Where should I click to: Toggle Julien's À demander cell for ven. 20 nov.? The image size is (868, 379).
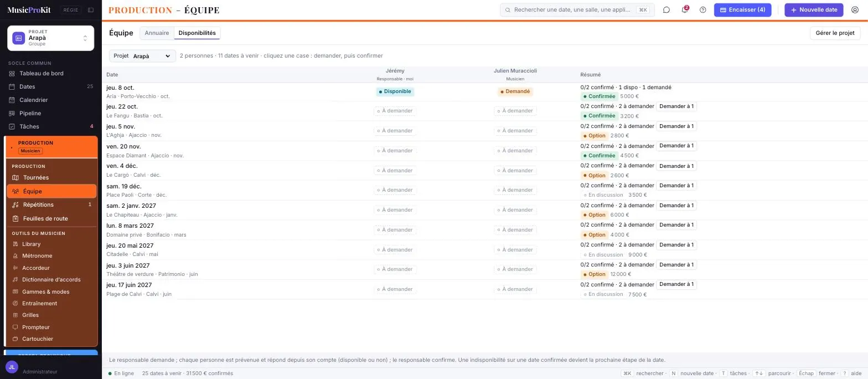coord(515,151)
